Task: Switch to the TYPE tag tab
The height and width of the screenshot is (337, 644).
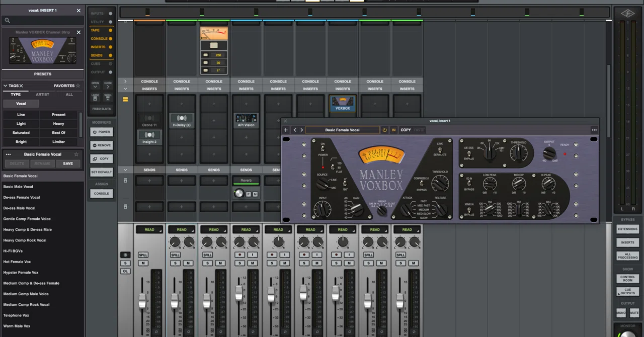Action: pyautogui.click(x=16, y=95)
